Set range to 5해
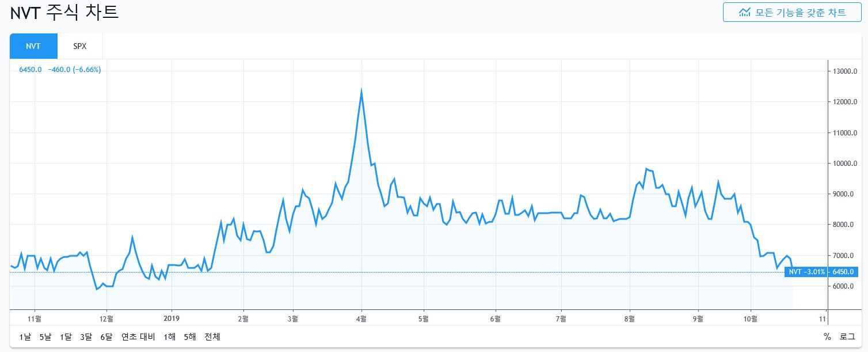The image size is (868, 352). (x=191, y=336)
